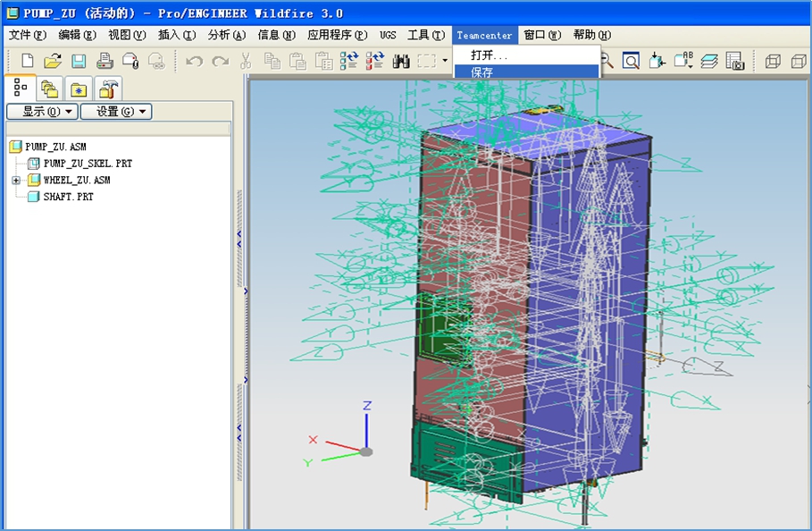This screenshot has height=531, width=812.
Task: Click the Save diskette icon
Action: click(79, 61)
